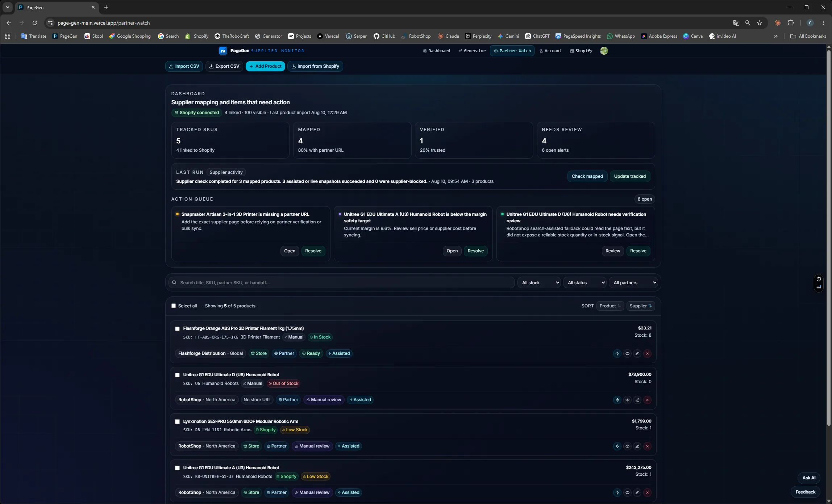
Task: Remove the Lynxmotion SES-PRO row with X icon
Action: pos(647,446)
